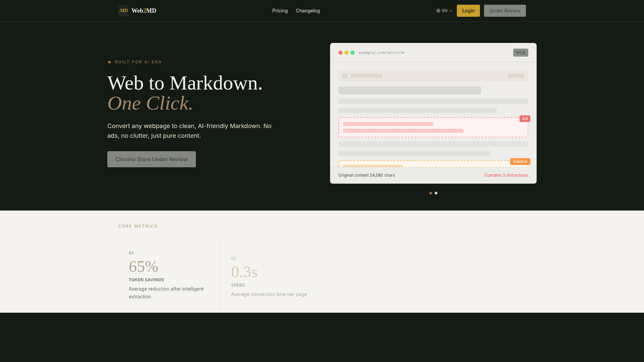Image resolution: width=644 pixels, height=362 pixels.
Task: Click the yellow window dot in demo
Action: 346,53
